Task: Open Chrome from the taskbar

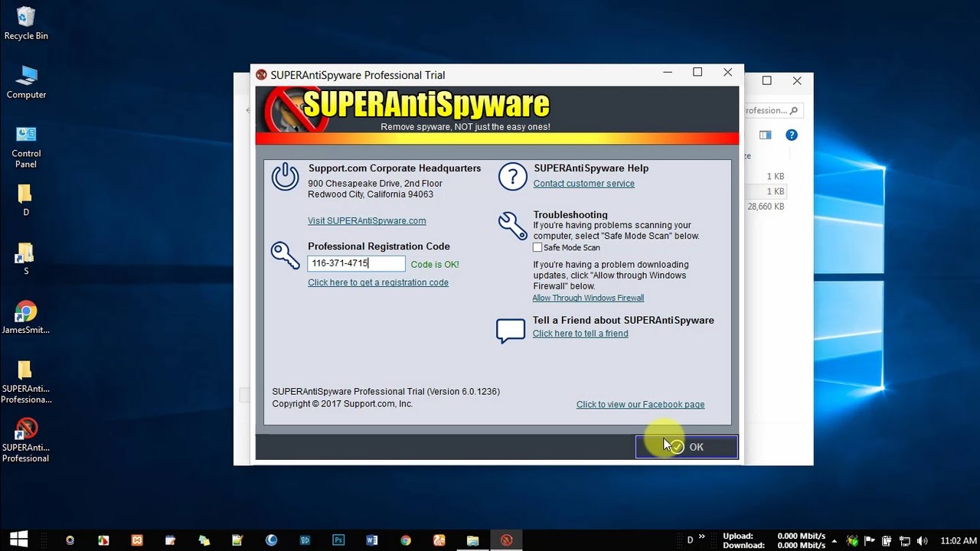Action: [x=406, y=540]
